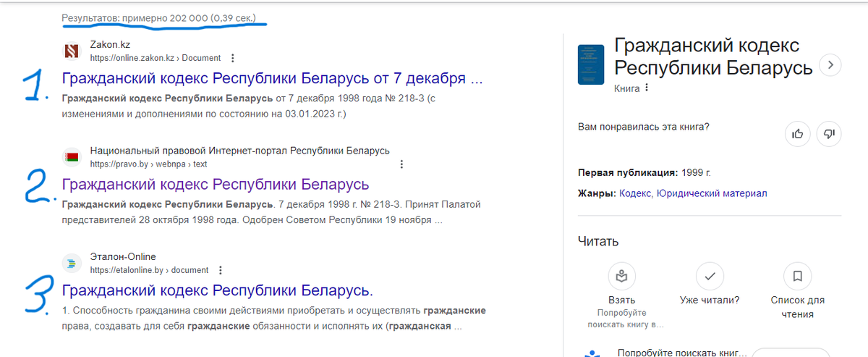Viewport: 868px width, 357px height.
Task: Click the Эталон-Online site favicon
Action: tap(72, 264)
